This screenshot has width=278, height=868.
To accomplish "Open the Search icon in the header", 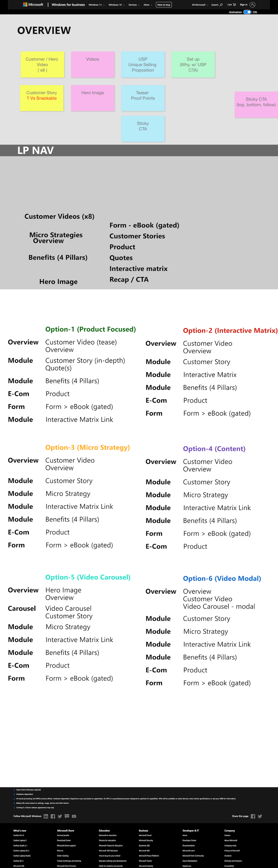I will [x=221, y=5].
